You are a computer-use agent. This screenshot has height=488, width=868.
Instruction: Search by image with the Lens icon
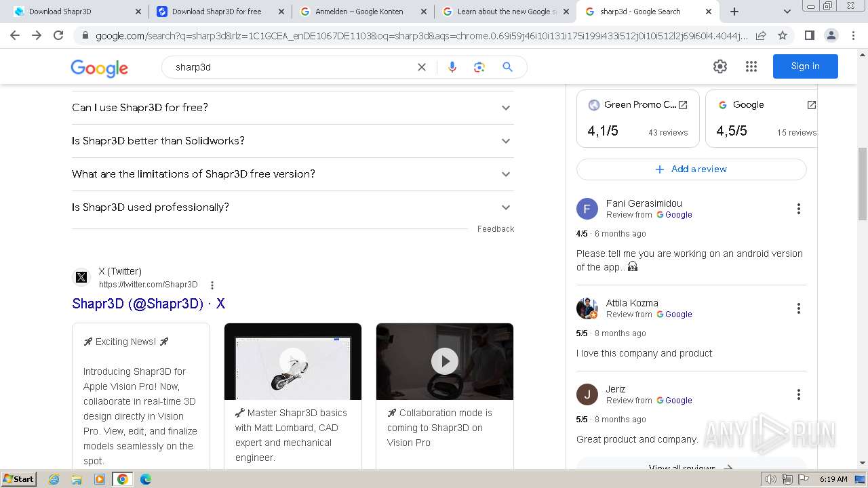[x=479, y=67]
